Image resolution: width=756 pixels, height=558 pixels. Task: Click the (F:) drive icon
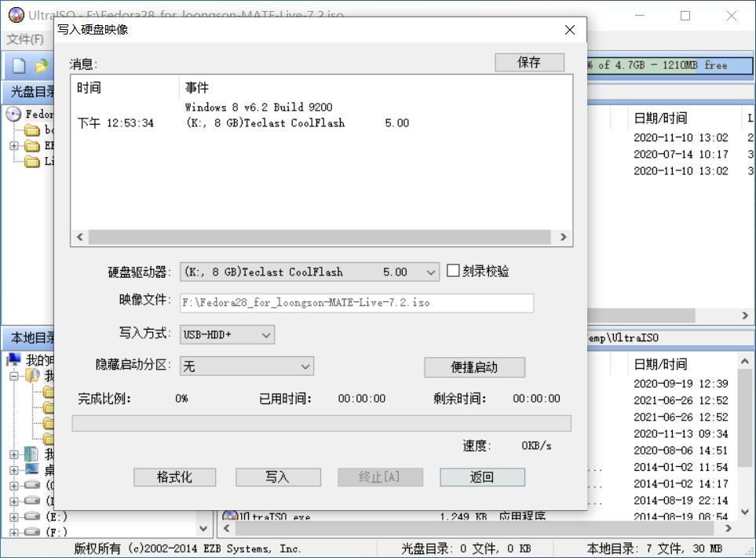[x=31, y=531]
